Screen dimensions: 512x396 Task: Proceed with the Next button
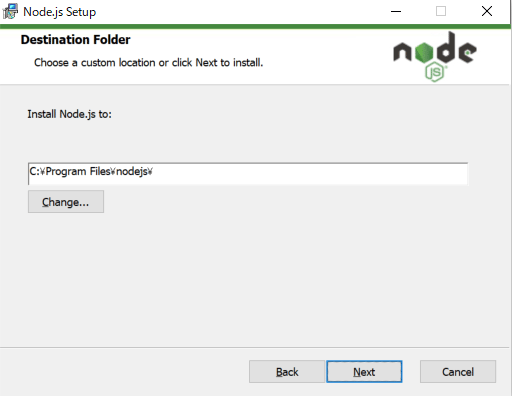pyautogui.click(x=364, y=372)
